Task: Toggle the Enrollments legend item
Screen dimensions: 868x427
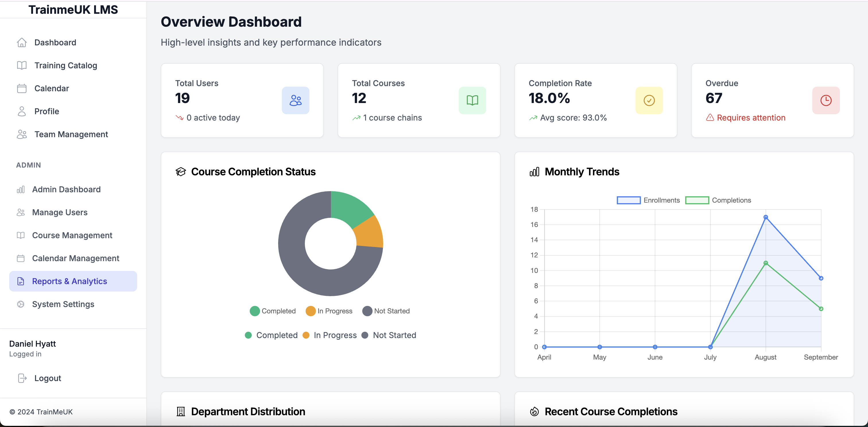Action: 648,200
